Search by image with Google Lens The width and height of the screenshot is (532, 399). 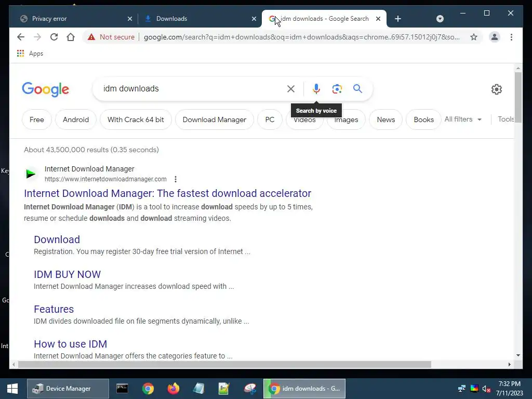click(x=337, y=89)
